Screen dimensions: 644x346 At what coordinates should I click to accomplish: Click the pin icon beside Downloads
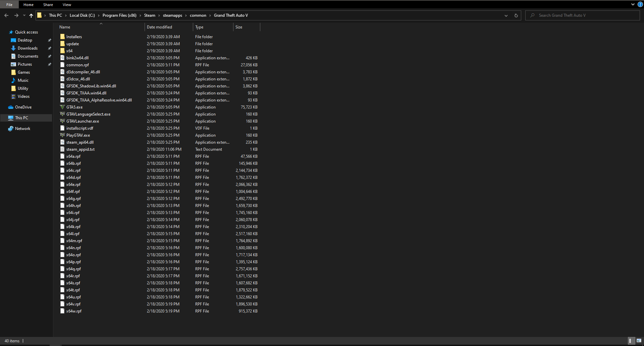click(x=49, y=48)
